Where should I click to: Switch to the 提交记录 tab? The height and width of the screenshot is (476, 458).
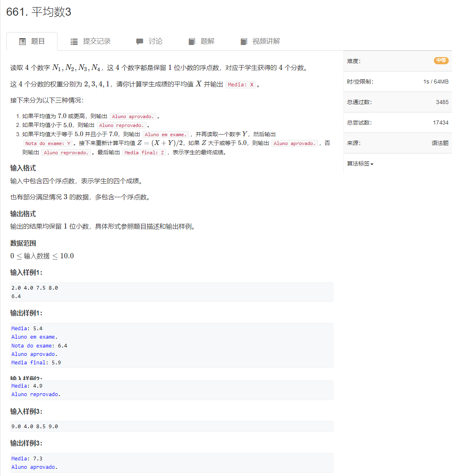97,41
